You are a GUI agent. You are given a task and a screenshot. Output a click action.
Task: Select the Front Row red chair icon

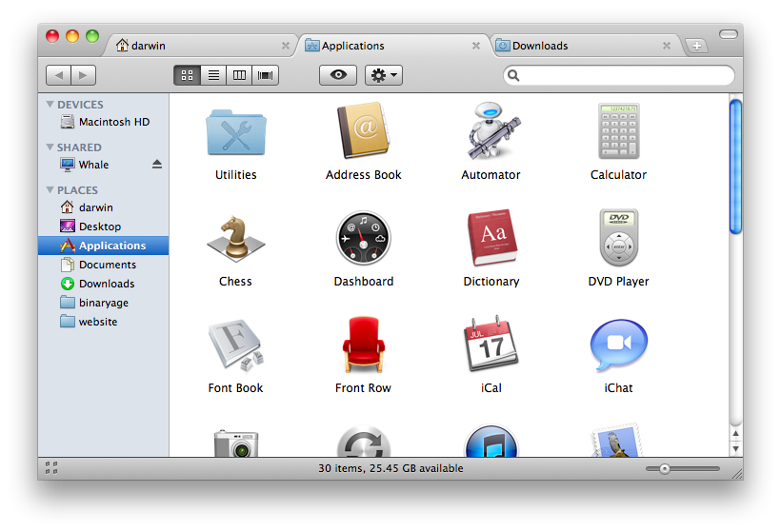coord(364,345)
